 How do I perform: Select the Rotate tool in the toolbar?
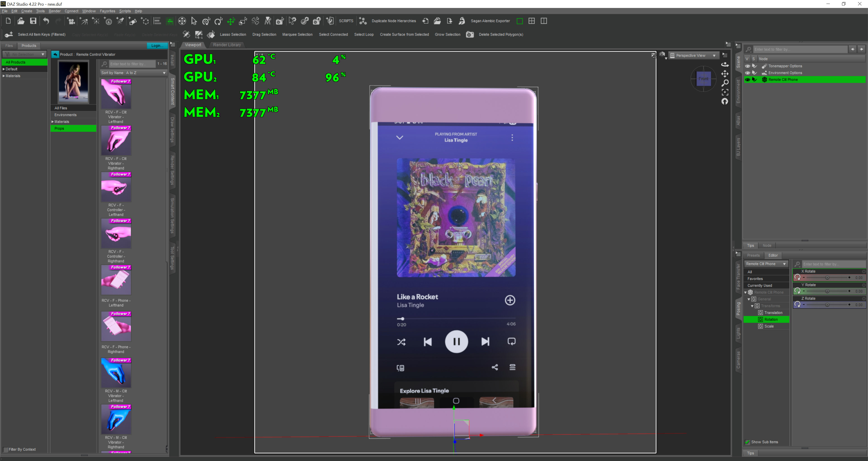coord(218,21)
